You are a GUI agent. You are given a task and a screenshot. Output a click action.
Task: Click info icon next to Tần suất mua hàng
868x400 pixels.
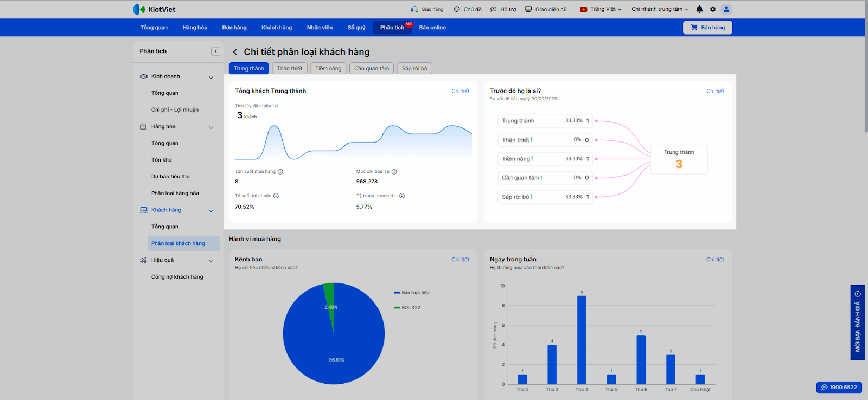pyautogui.click(x=280, y=172)
